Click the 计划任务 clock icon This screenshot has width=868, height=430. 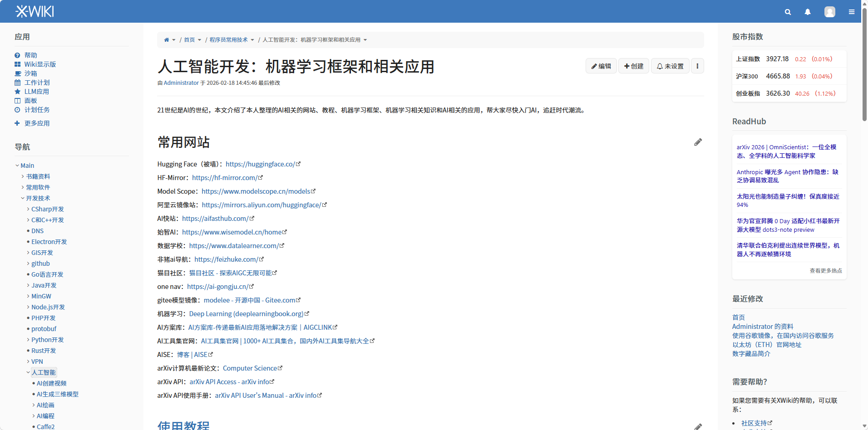(x=17, y=110)
